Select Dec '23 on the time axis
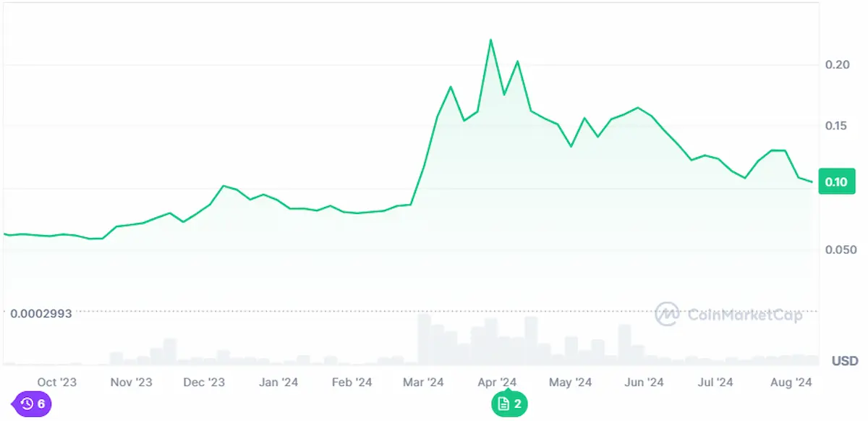868x421 pixels. [205, 382]
